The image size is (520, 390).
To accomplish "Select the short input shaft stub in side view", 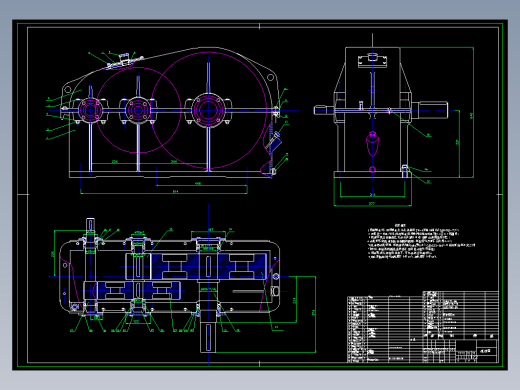I will (x=324, y=110).
